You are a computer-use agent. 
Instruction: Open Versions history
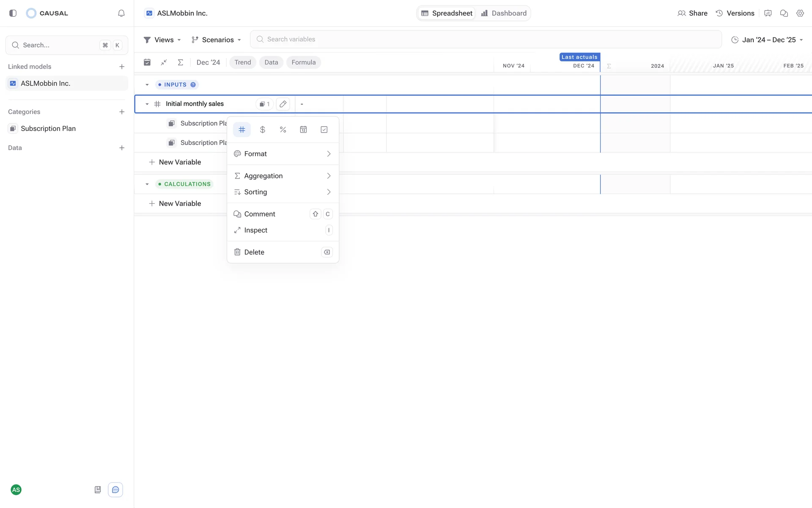(735, 13)
